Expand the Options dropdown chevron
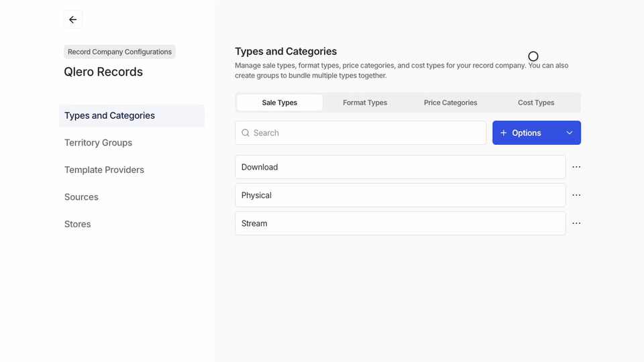Screen dimensions: 644x362 pyautogui.click(x=570, y=133)
